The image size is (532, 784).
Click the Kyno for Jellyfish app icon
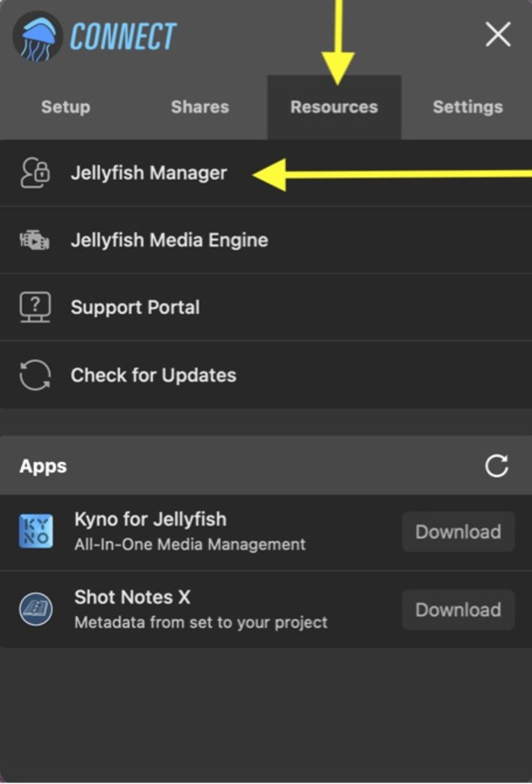36,531
